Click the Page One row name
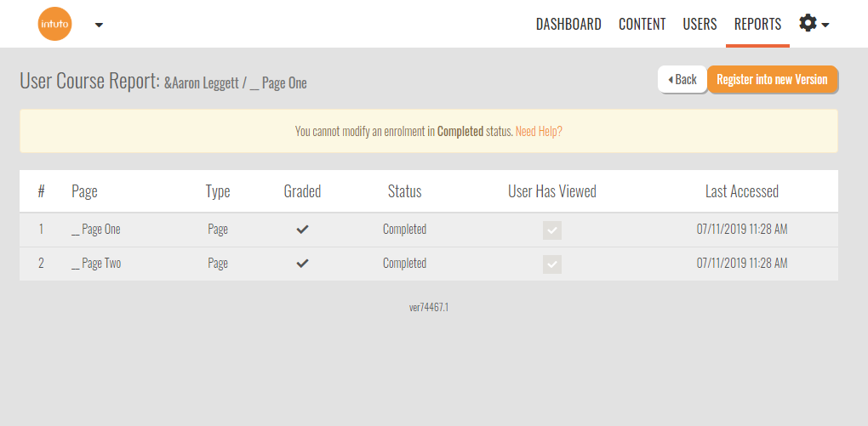Viewport: 868px width, 426px height. coord(96,230)
